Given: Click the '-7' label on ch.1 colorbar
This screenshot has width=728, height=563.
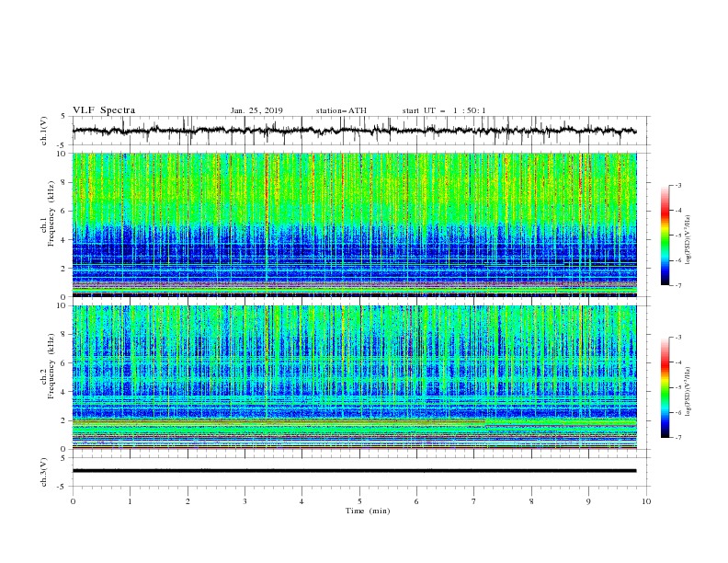Looking at the screenshot, I should pyautogui.click(x=677, y=285).
